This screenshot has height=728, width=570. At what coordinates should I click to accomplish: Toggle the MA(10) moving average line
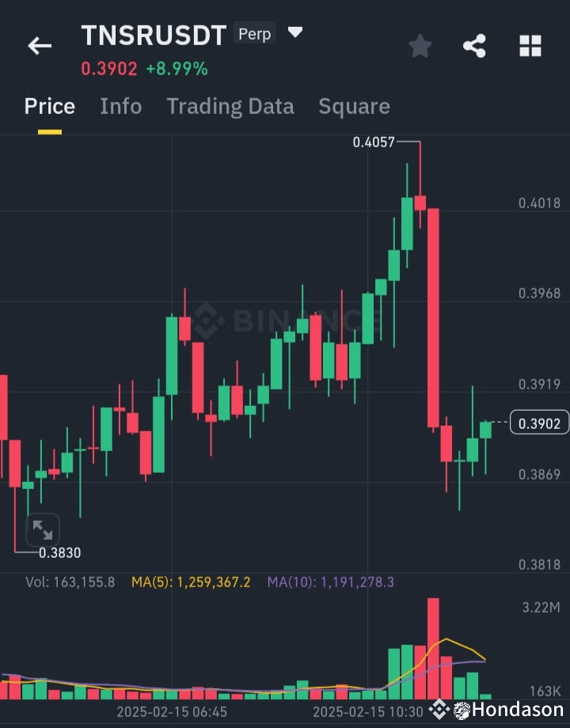(x=331, y=581)
